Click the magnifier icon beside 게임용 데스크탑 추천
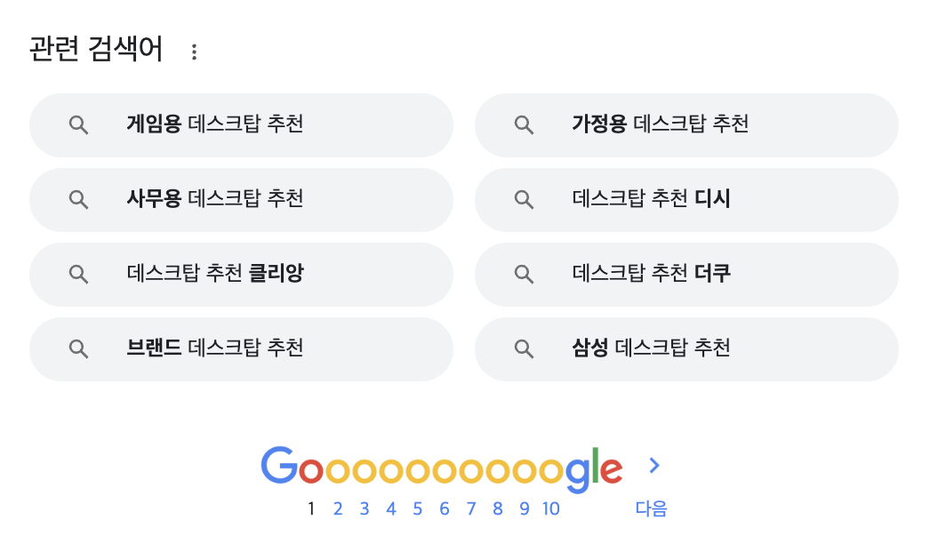The width and height of the screenshot is (946, 560). 78,125
